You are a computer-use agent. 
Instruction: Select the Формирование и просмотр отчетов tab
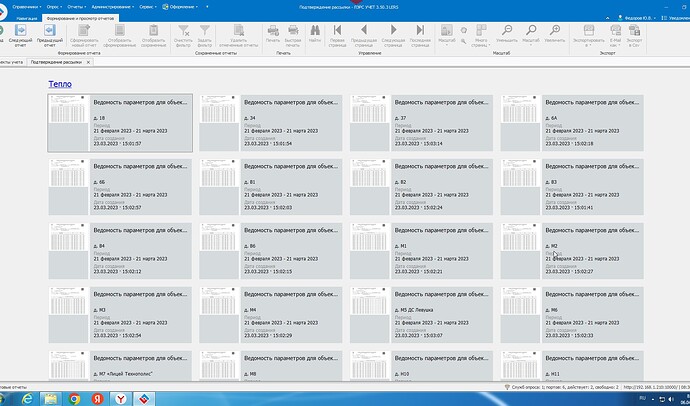tap(80, 18)
